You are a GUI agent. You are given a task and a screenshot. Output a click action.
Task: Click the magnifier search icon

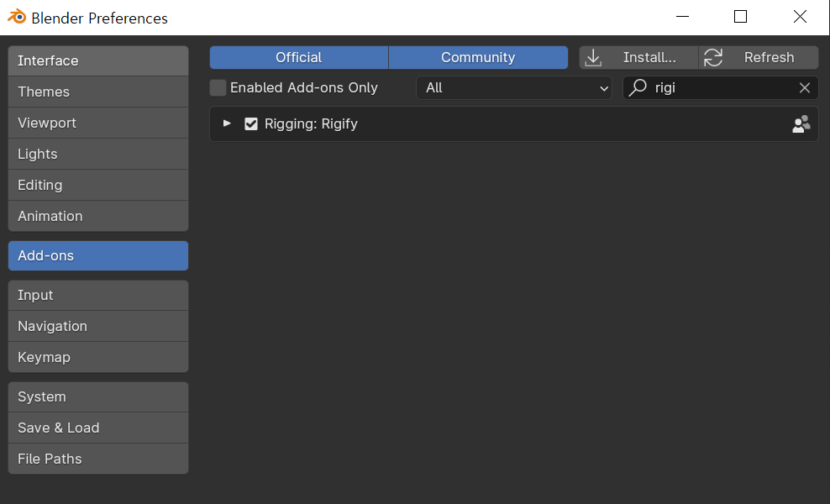click(x=638, y=87)
